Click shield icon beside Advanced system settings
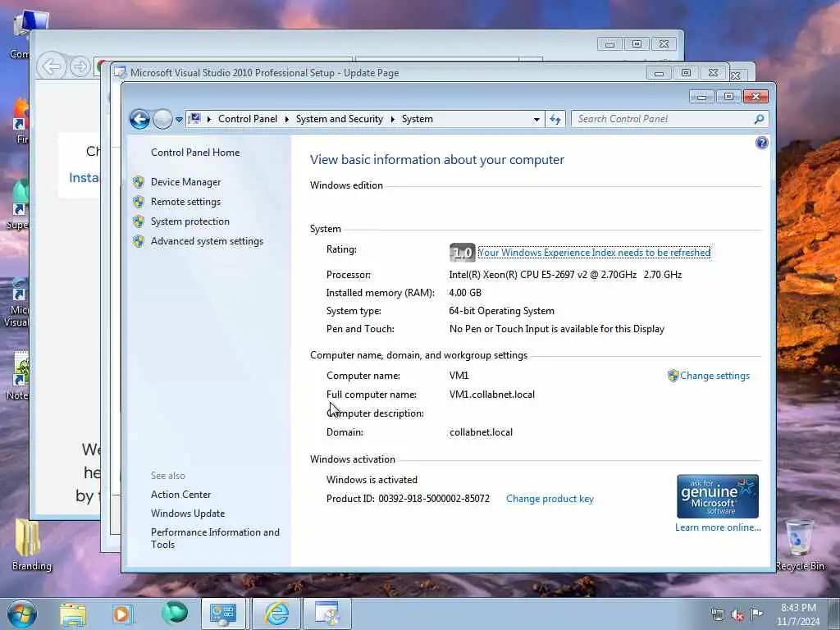840x630 pixels. coord(139,242)
